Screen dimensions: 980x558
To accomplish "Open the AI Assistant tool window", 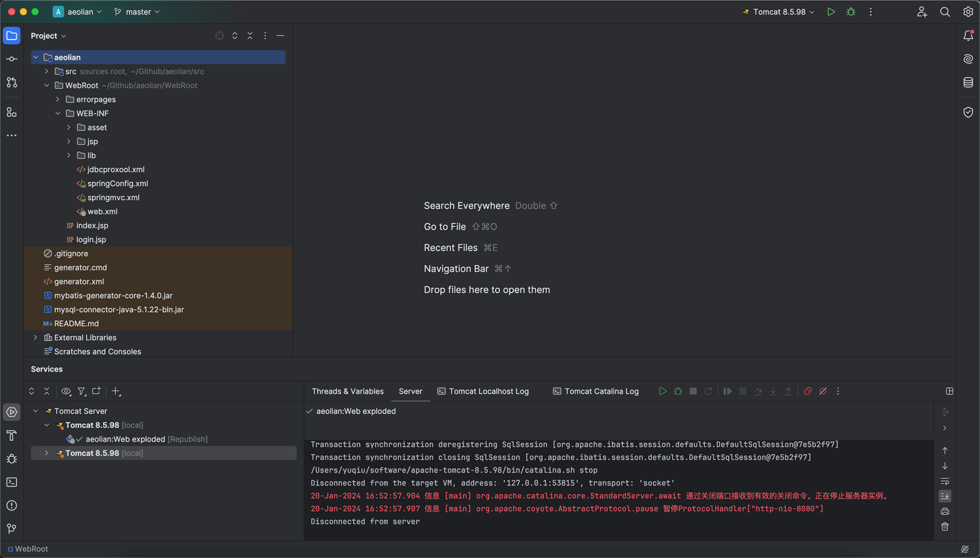I will coord(968,59).
